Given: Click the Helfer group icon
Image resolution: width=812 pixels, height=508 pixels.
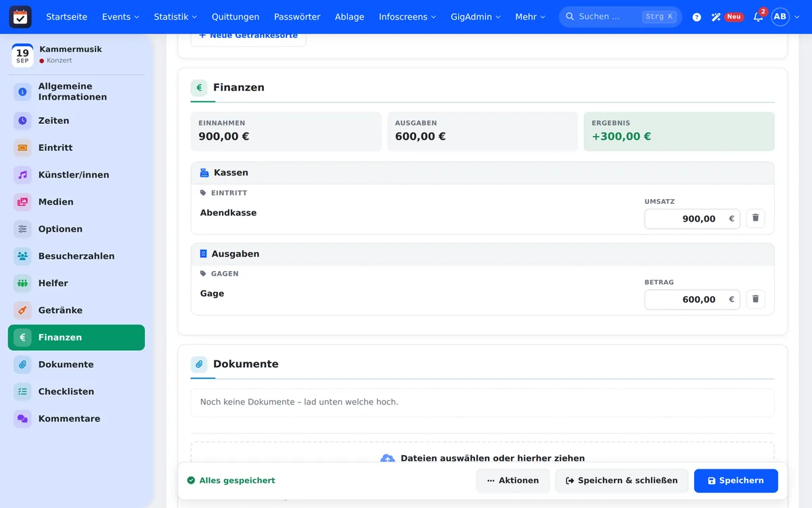Looking at the screenshot, I should point(23,283).
